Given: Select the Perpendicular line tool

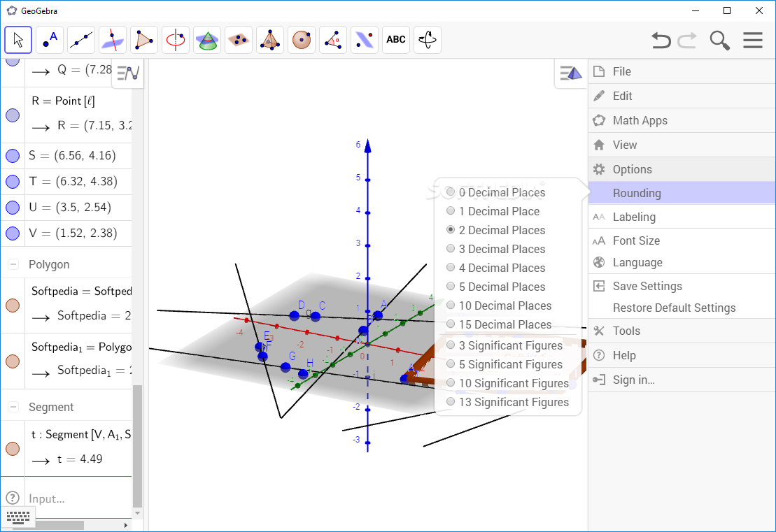Looking at the screenshot, I should [x=113, y=40].
